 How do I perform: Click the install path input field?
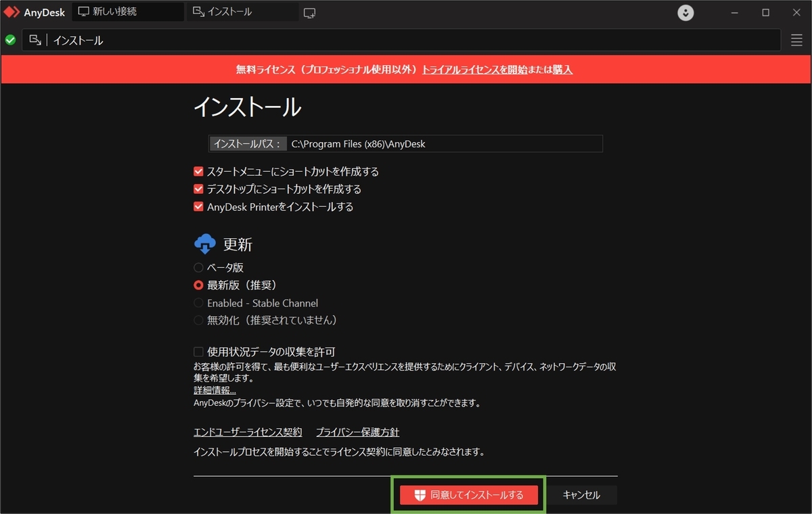[445, 143]
